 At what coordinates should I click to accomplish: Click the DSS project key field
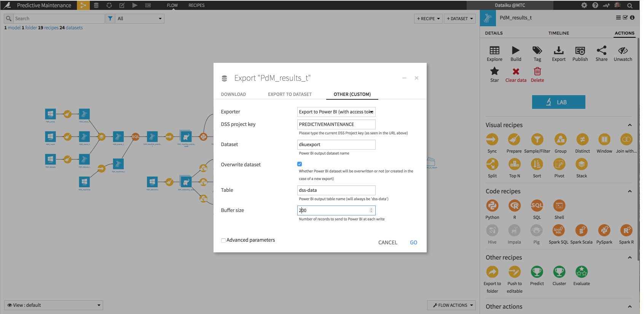pos(336,124)
